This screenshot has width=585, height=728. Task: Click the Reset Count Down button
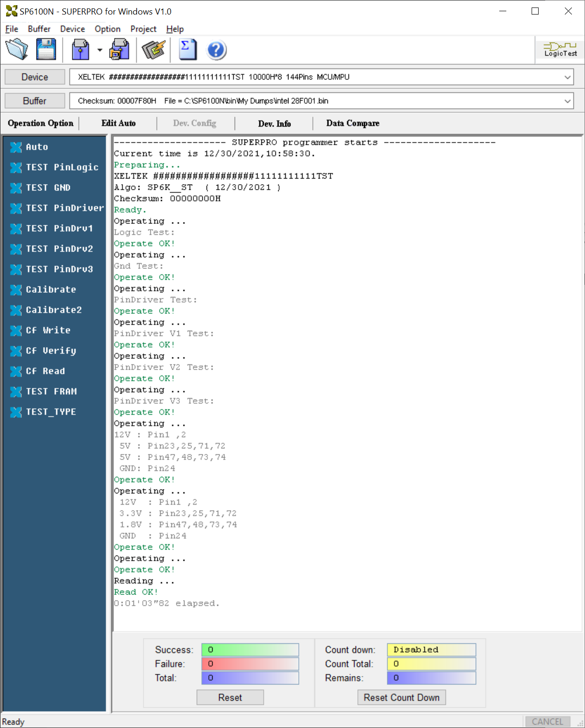click(x=401, y=698)
